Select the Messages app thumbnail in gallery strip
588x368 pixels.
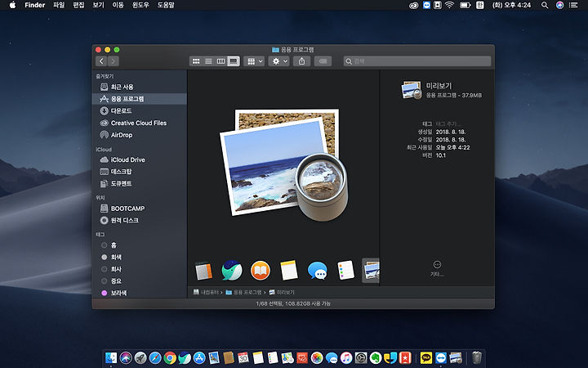(317, 271)
